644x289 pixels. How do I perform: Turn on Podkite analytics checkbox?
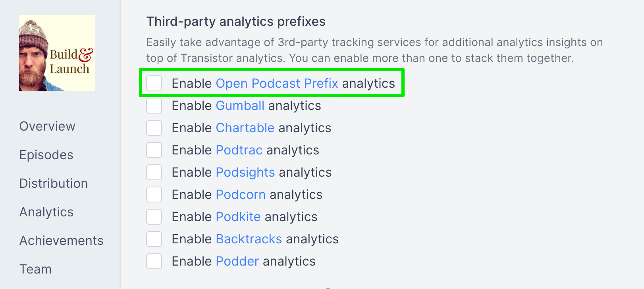(154, 217)
